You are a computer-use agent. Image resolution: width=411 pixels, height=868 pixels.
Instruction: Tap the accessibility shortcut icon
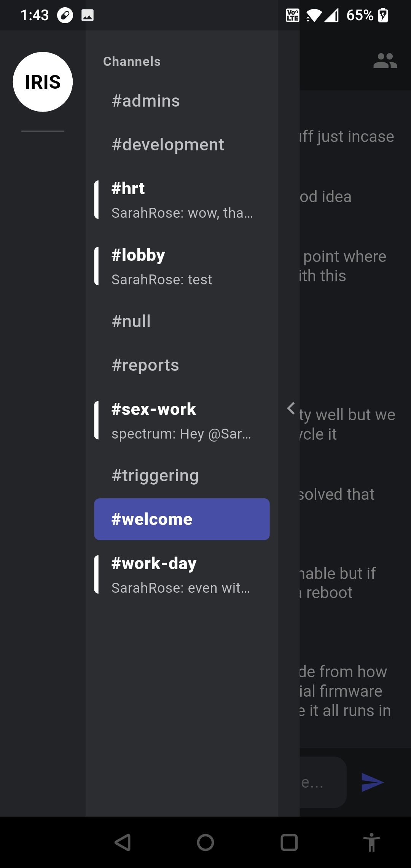(371, 842)
